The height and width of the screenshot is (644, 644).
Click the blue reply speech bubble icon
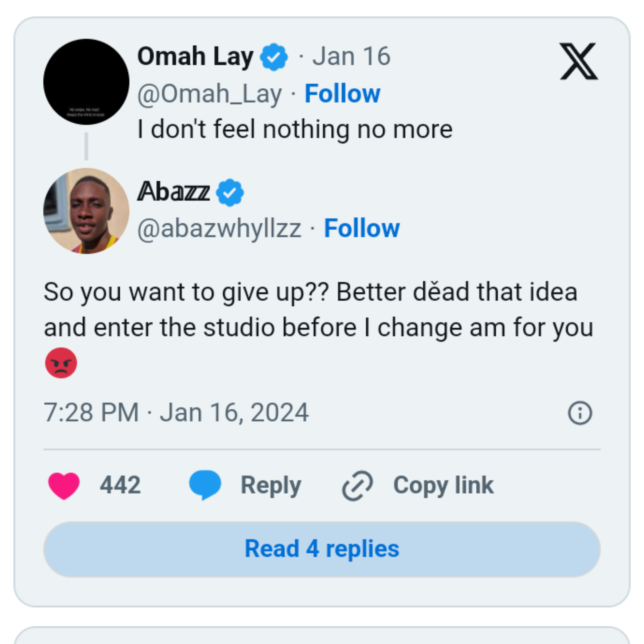205,485
